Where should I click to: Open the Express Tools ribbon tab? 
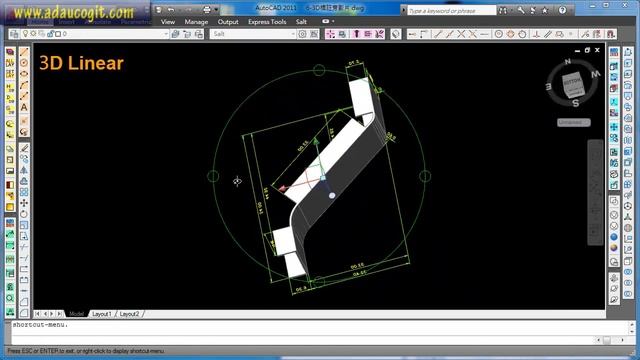267,22
